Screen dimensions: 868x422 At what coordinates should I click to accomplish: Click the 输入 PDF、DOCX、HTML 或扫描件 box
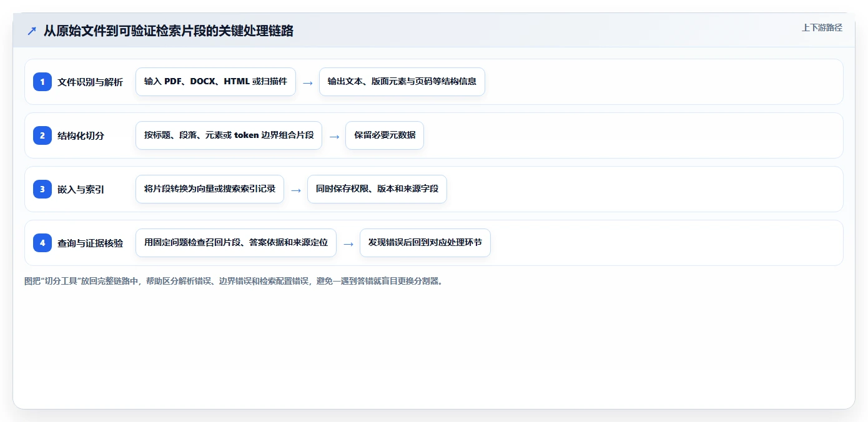[x=215, y=82]
